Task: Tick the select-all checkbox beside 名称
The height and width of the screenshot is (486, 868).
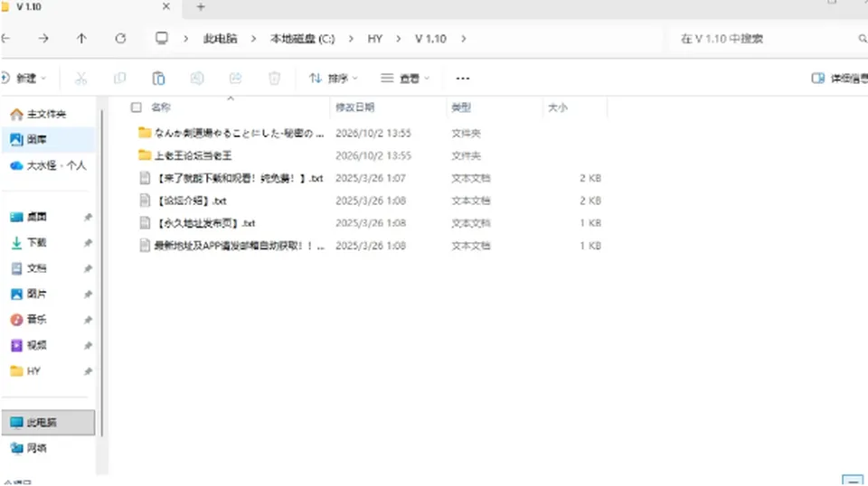Action: pyautogui.click(x=137, y=107)
